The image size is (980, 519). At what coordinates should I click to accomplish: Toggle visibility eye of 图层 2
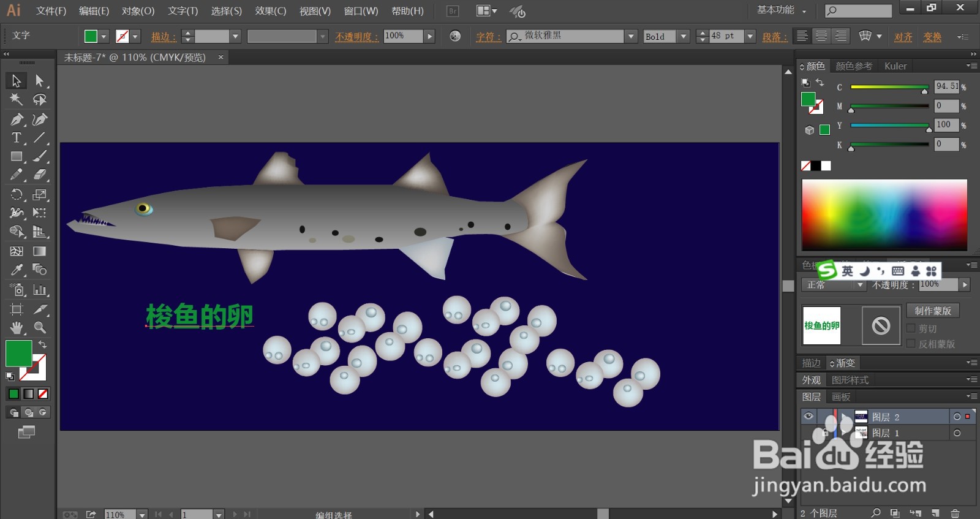809,416
